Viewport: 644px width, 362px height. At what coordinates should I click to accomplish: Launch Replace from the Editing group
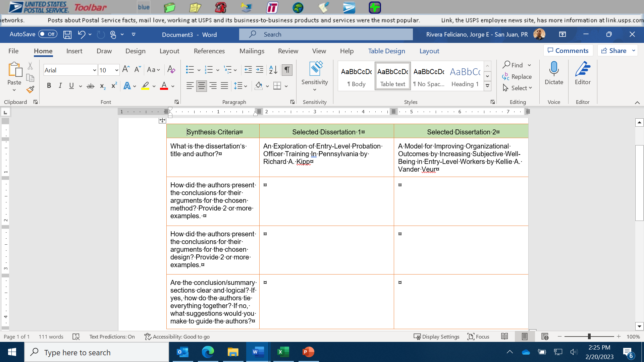[x=521, y=76]
